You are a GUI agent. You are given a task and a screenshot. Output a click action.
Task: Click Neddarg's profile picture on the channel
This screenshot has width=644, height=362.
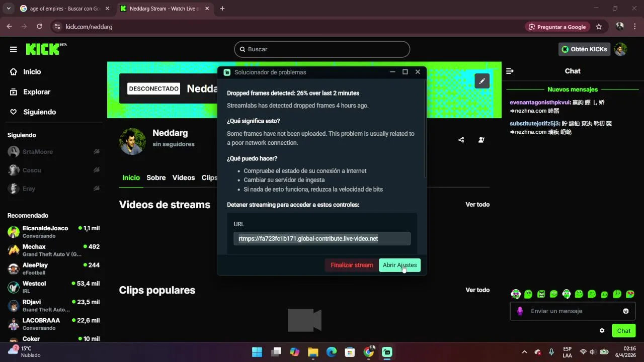coord(132,141)
